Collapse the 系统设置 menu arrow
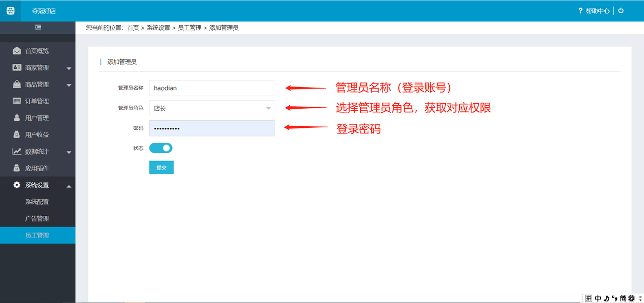 69,186
